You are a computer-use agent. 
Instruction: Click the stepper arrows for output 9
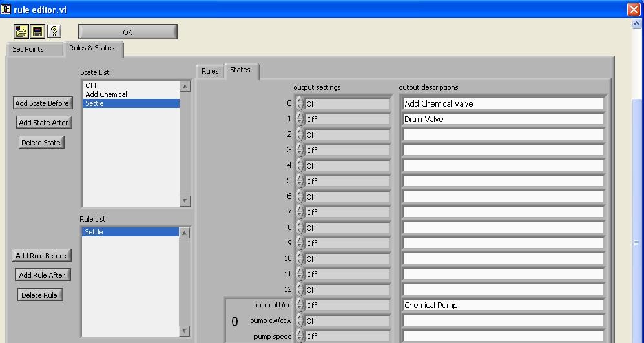click(x=300, y=243)
